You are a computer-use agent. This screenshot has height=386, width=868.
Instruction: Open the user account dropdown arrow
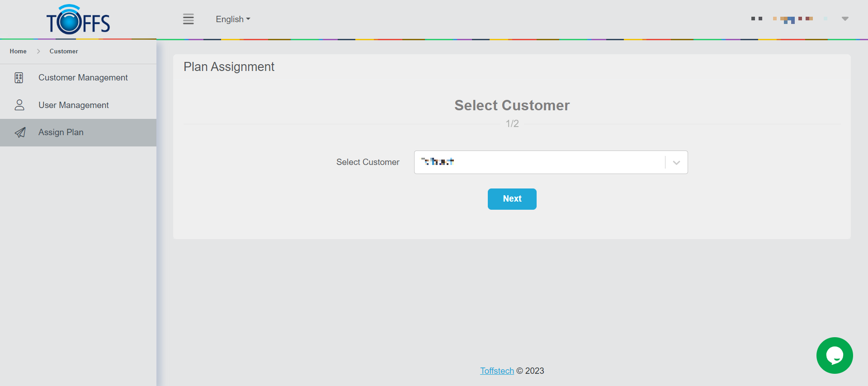click(x=845, y=19)
